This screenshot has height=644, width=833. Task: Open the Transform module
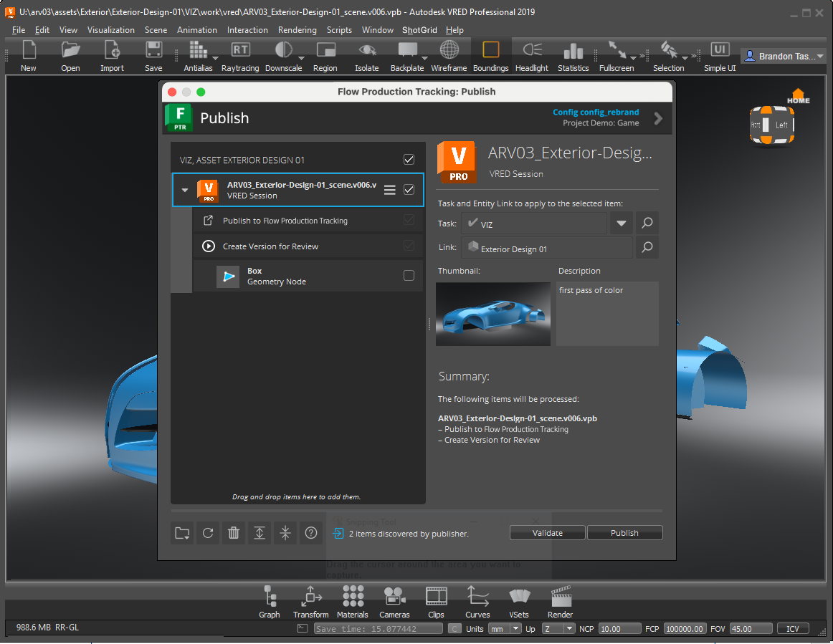(x=311, y=602)
